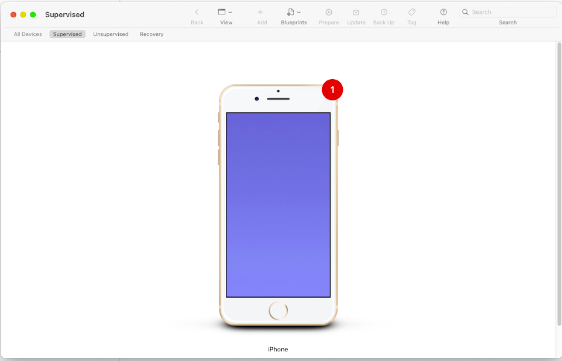562x361 pixels.
Task: Select the iPhone device thumbnail
Action: pos(278,205)
